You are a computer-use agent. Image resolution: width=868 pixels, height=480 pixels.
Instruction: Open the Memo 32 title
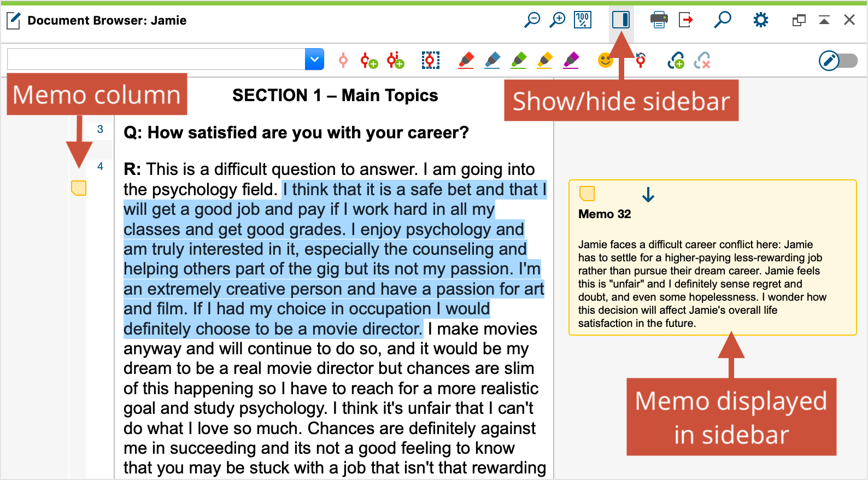(x=605, y=214)
